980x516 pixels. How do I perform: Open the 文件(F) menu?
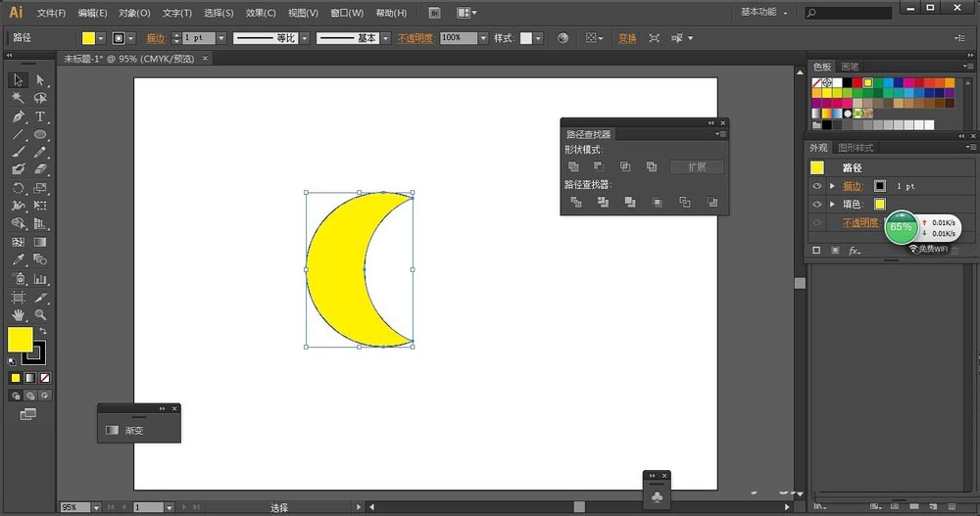(x=51, y=13)
